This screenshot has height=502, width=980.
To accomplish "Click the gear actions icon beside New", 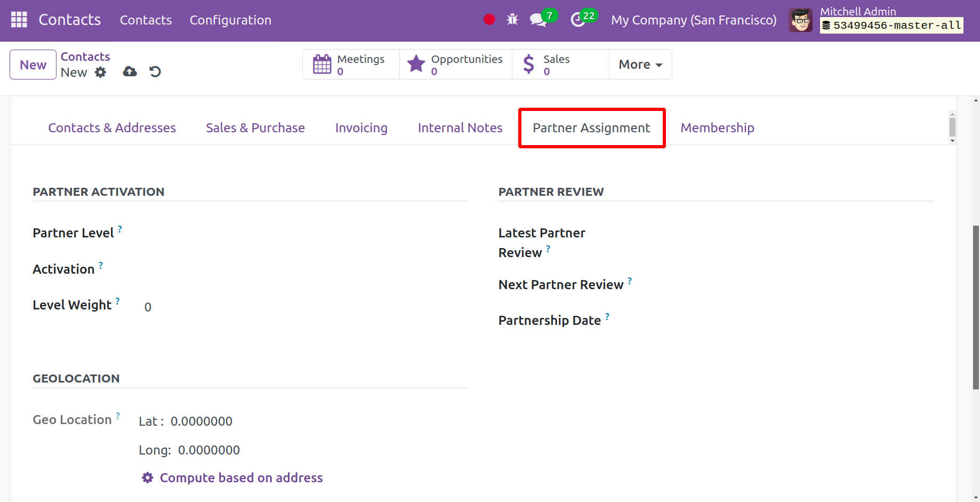I will [101, 73].
